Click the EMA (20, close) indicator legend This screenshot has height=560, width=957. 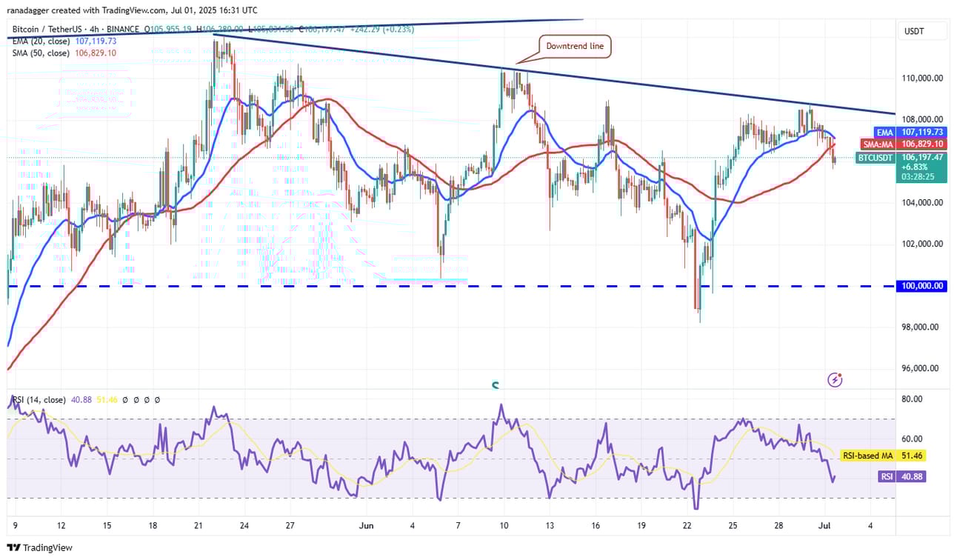39,41
